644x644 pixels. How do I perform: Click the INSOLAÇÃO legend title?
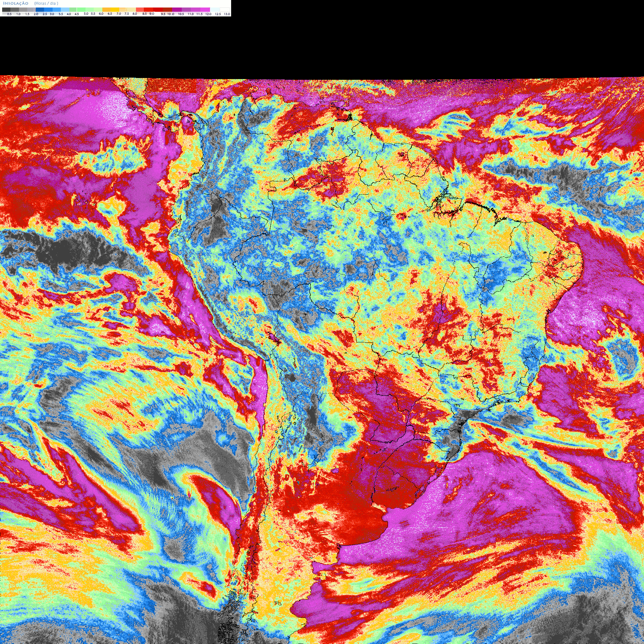pyautogui.click(x=15, y=3)
